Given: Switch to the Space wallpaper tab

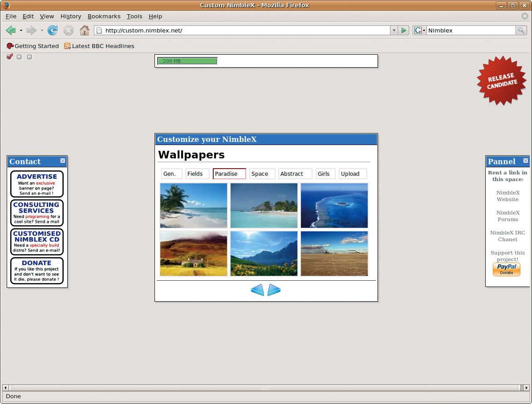Looking at the screenshot, I should 262,174.
